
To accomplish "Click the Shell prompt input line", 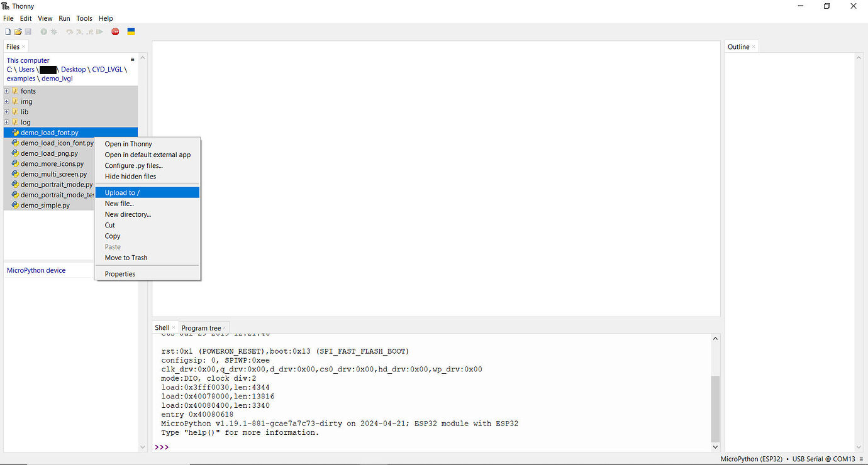I will pos(434,447).
